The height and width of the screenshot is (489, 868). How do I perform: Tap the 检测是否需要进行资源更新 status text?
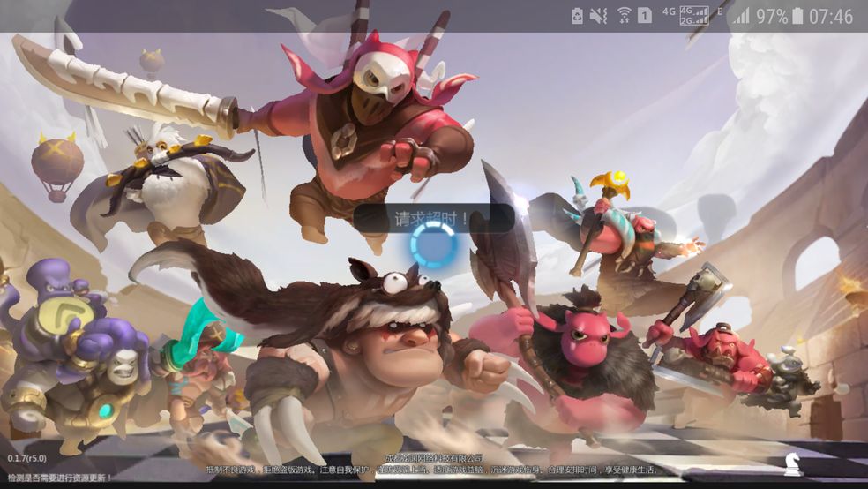(60, 477)
